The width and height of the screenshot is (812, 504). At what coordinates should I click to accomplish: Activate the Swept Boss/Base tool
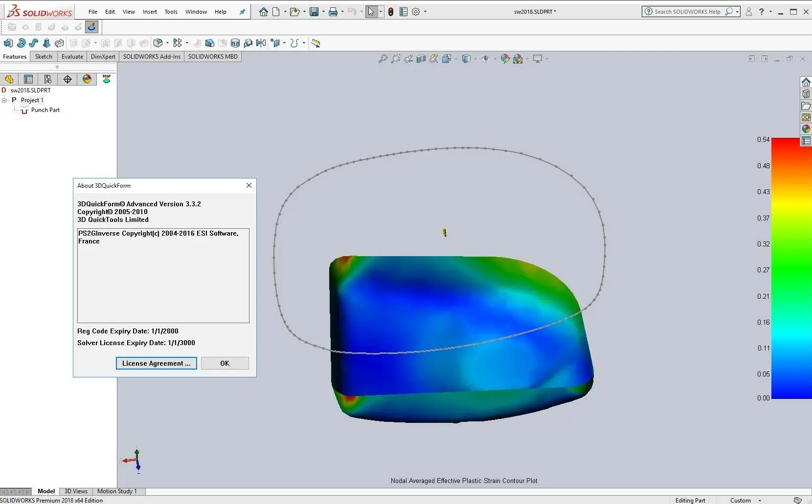click(33, 43)
